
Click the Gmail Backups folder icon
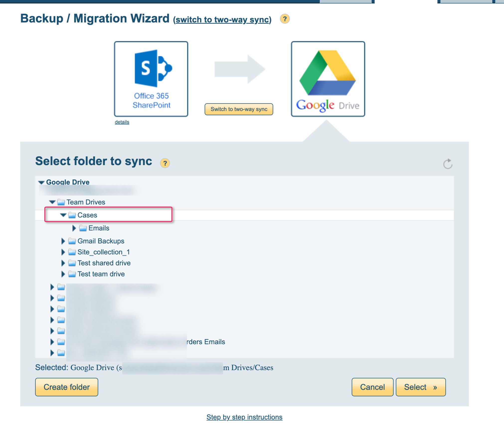pyautogui.click(x=72, y=241)
